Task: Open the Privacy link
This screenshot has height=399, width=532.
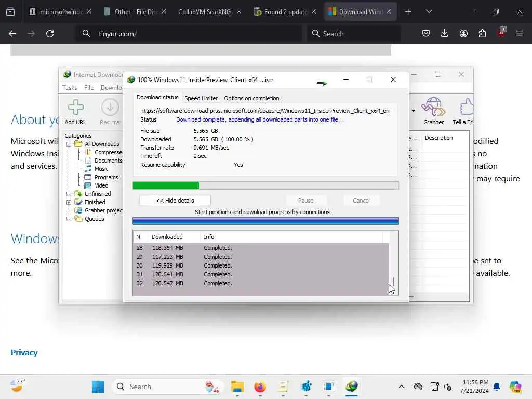Action: click(x=24, y=353)
